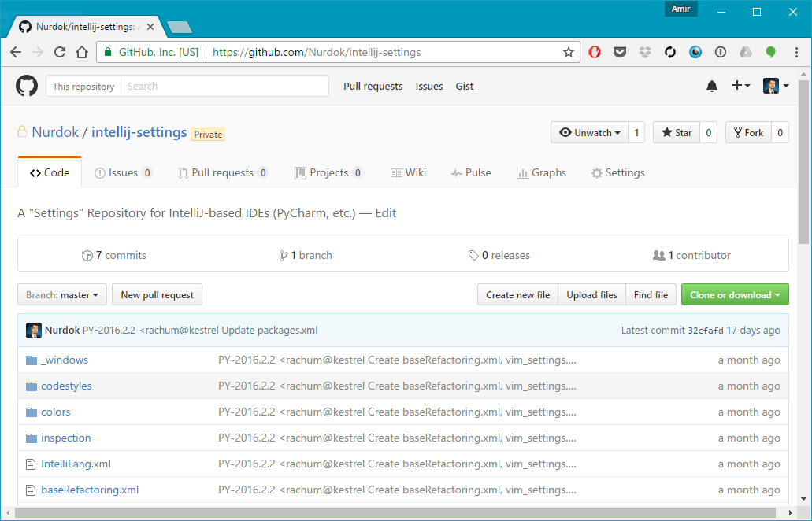This screenshot has height=521, width=812.
Task: Open Pull requests in top navigation
Action: [x=373, y=86]
